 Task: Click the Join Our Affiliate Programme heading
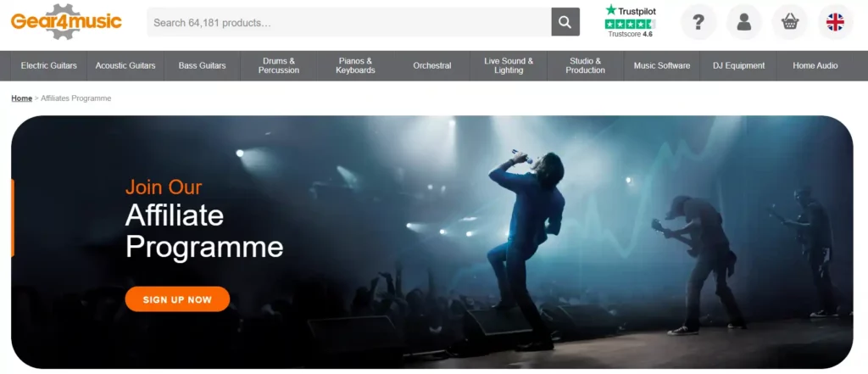click(203, 219)
